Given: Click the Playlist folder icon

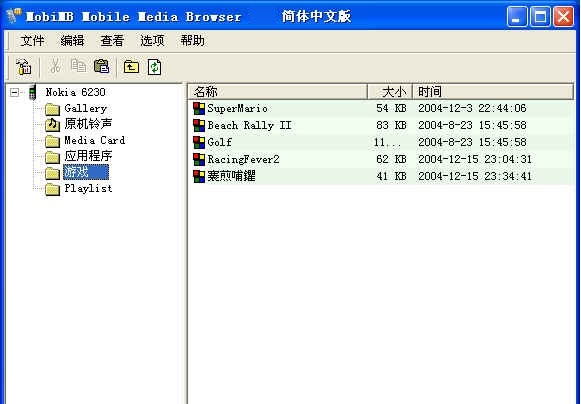Looking at the screenshot, I should (52, 189).
